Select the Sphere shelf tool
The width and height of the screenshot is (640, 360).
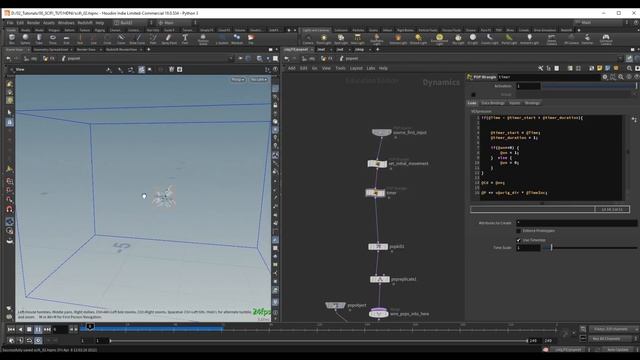coord(25,39)
